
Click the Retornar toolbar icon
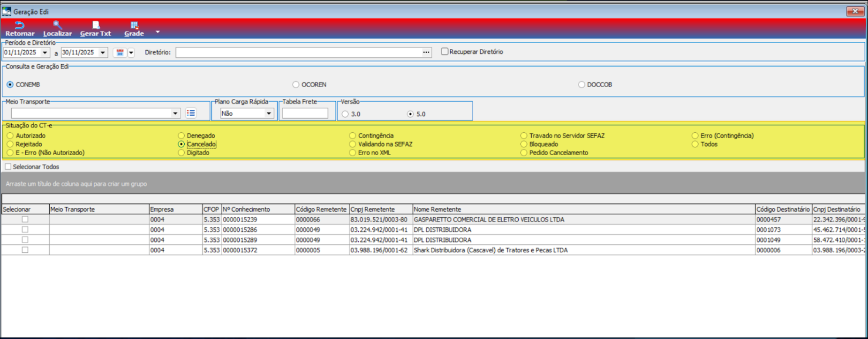point(20,25)
